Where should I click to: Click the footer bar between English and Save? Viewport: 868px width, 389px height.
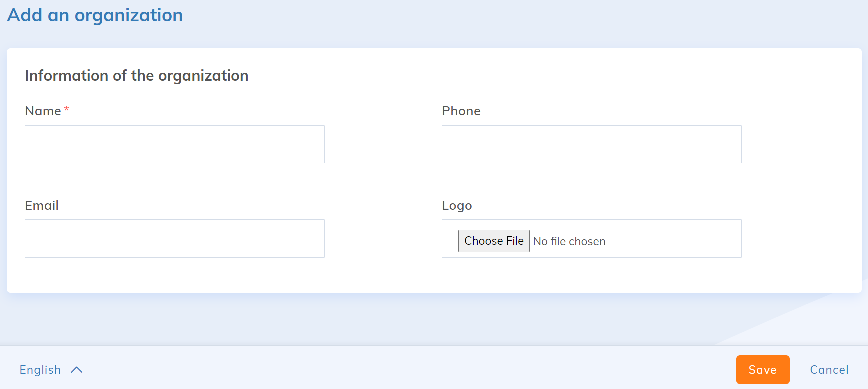400,370
